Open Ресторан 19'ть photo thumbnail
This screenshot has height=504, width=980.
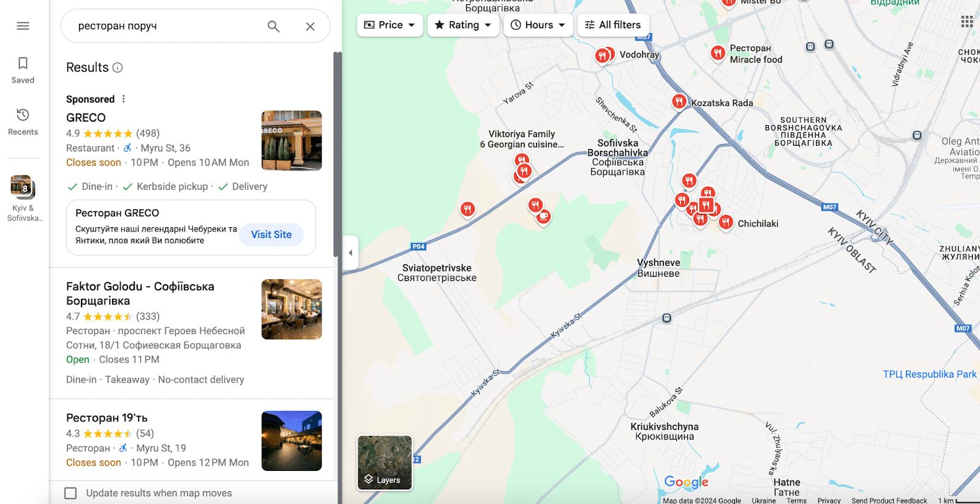(292, 441)
